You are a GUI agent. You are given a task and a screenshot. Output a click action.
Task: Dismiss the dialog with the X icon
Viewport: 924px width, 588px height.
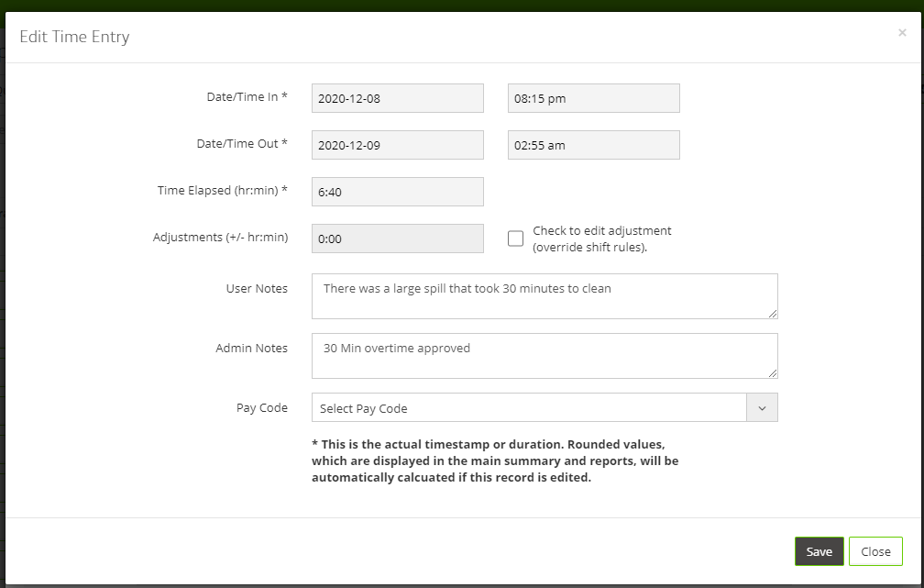(902, 33)
